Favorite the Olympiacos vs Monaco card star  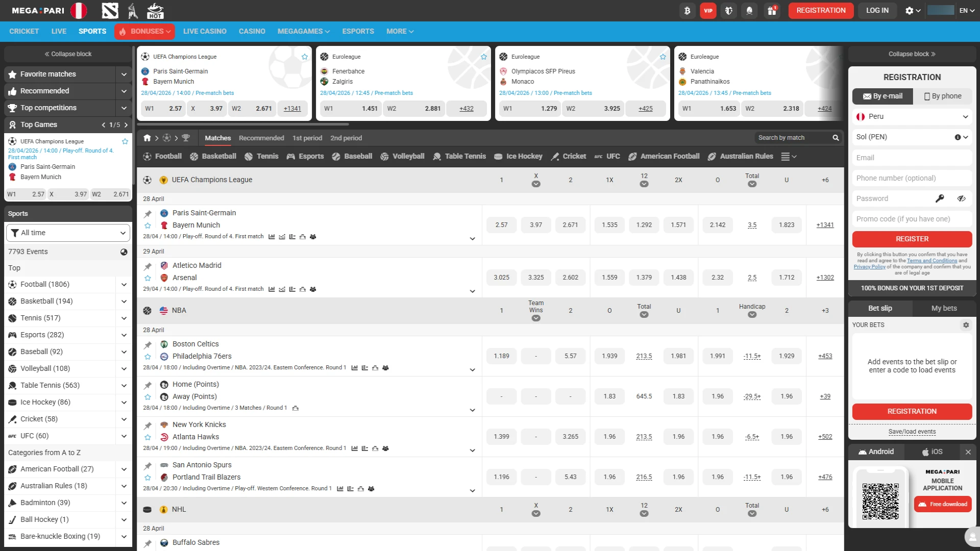663,57
